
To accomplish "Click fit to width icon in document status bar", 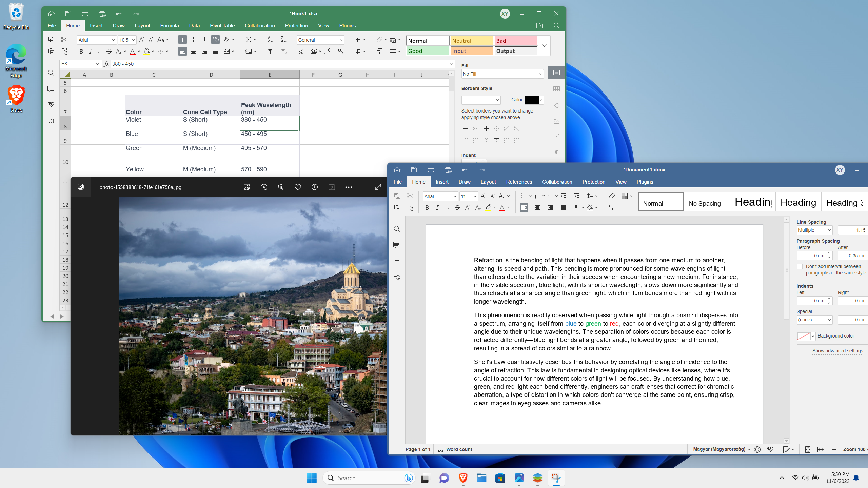I will tap(821, 449).
